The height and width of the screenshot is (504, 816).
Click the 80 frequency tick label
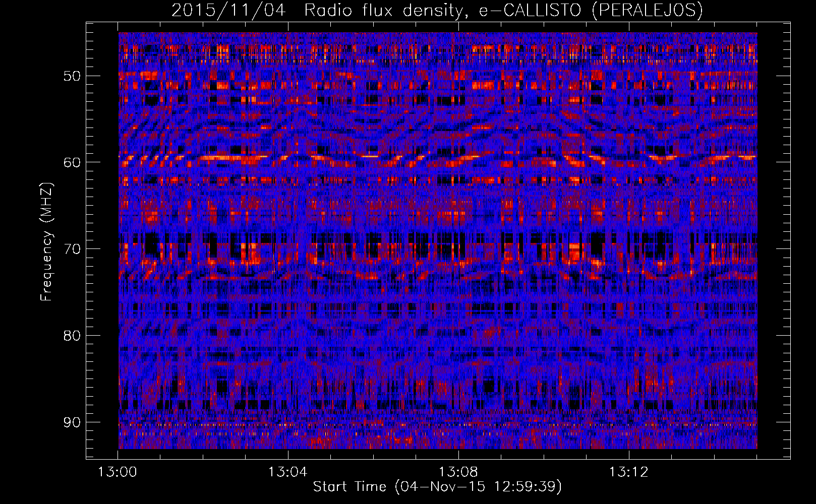[x=72, y=336]
